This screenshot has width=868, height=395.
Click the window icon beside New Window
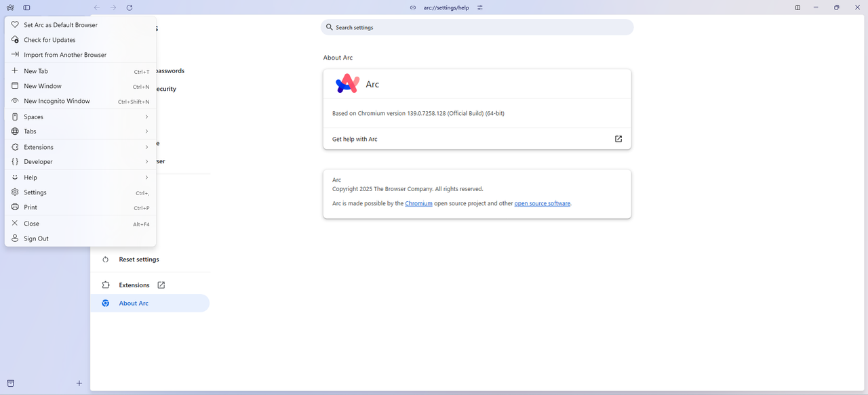click(15, 86)
